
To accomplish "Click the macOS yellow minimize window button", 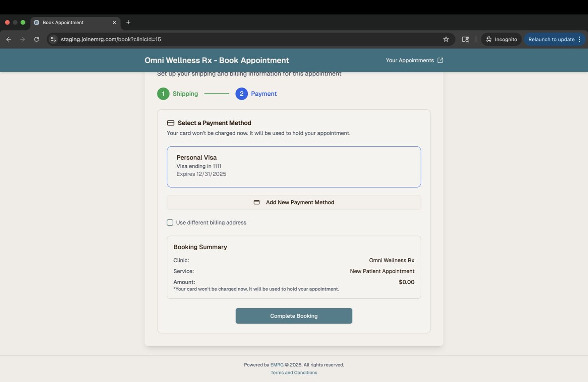I will [x=15, y=23].
